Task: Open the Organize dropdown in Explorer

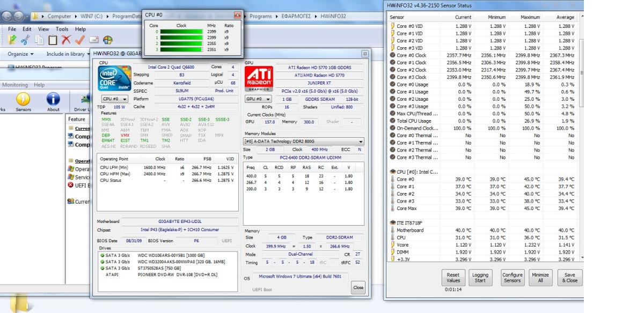Action: pyautogui.click(x=20, y=54)
